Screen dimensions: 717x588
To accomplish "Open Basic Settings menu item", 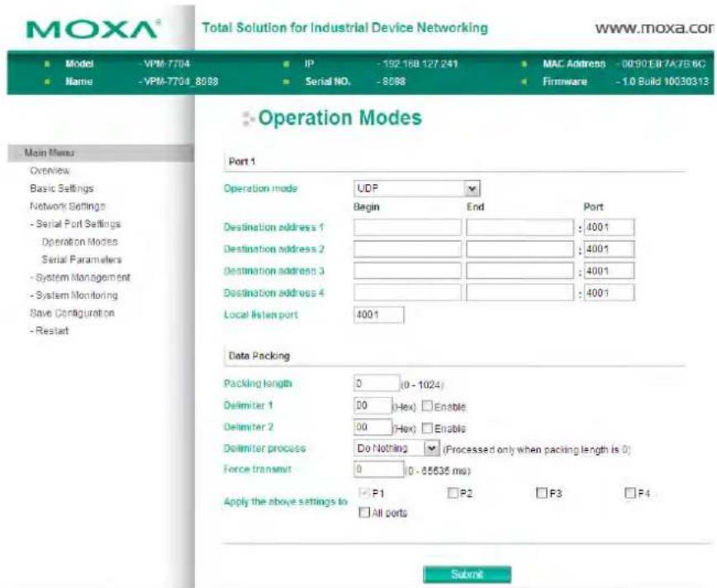I will coord(62,188).
